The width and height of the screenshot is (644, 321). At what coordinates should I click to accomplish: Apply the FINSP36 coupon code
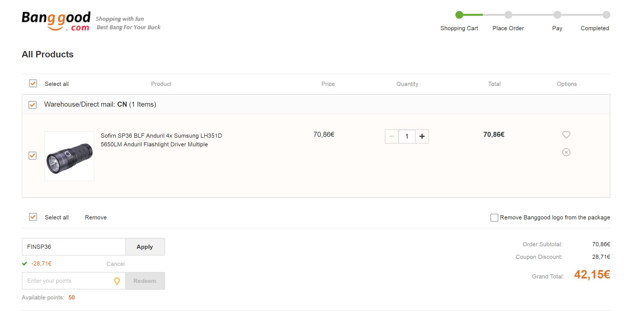click(145, 247)
